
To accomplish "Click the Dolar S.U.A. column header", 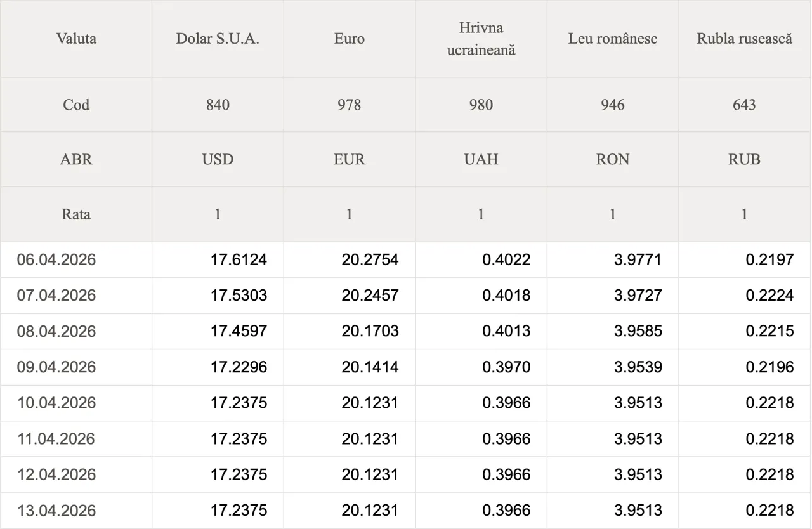I will coord(218,39).
